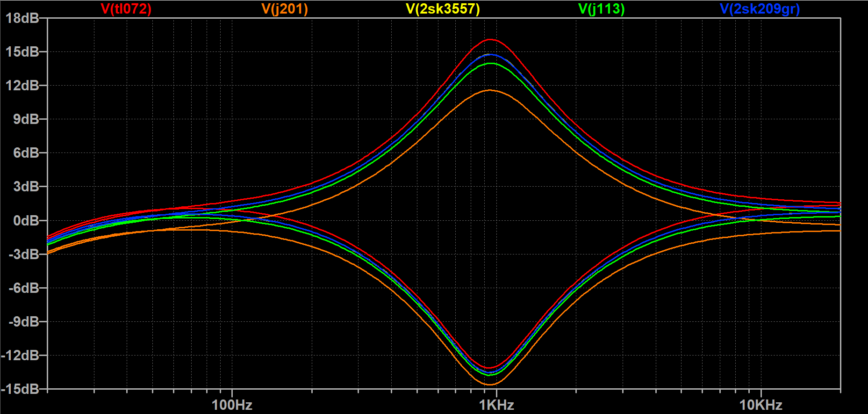Click the 100Hz frequency axis label
The height and width of the screenshot is (414, 868).
232,405
